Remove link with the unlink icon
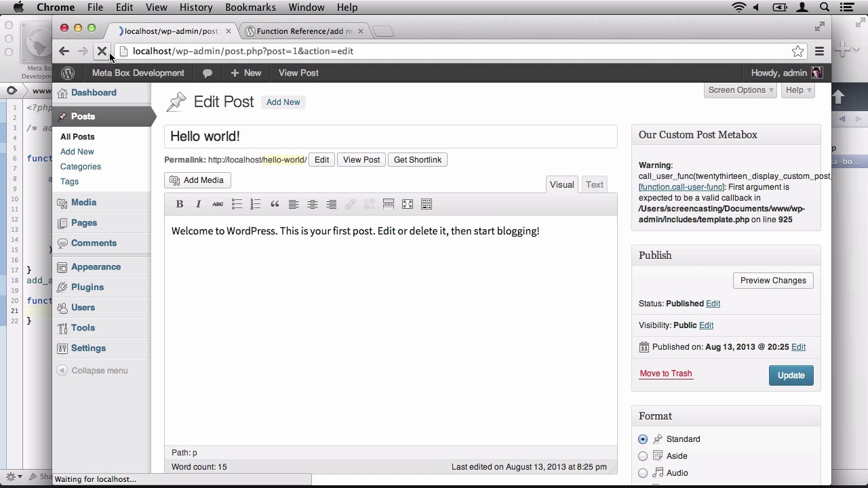The image size is (868, 488). click(370, 204)
